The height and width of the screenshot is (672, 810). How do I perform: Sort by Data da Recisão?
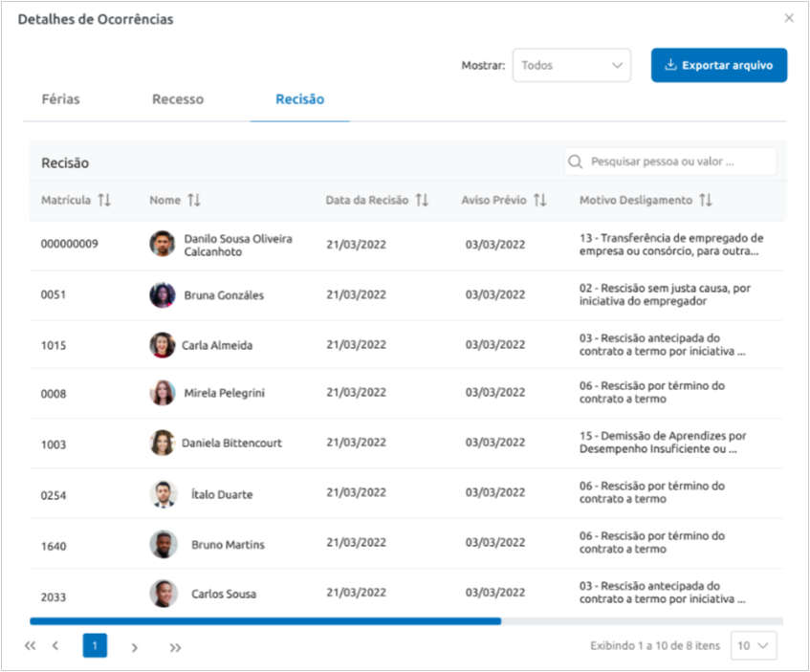pyautogui.click(x=422, y=200)
